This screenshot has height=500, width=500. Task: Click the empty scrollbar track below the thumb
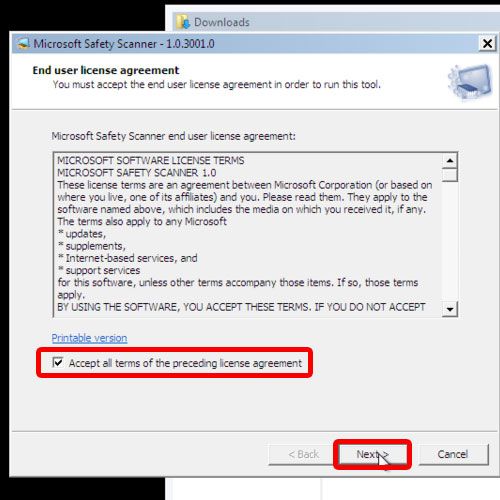tap(450, 241)
